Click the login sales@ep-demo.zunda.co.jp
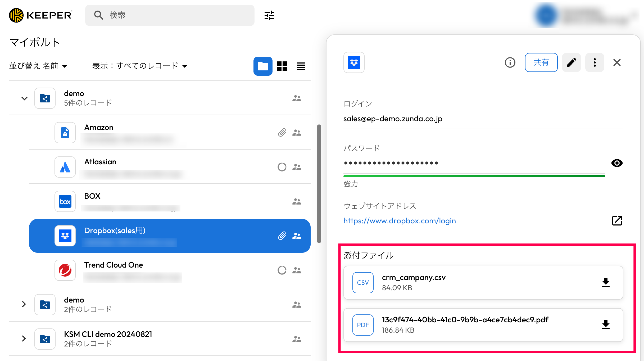The height and width of the screenshot is (361, 644). pos(393,119)
